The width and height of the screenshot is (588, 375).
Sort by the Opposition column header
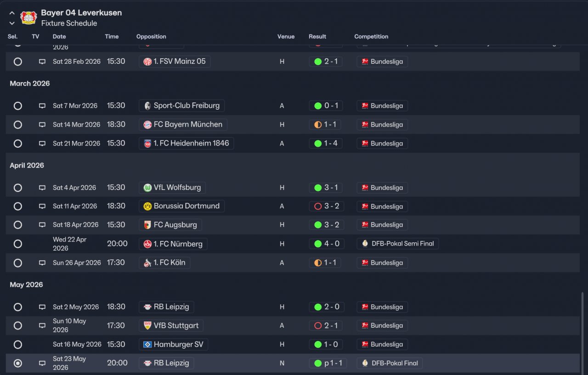point(151,37)
